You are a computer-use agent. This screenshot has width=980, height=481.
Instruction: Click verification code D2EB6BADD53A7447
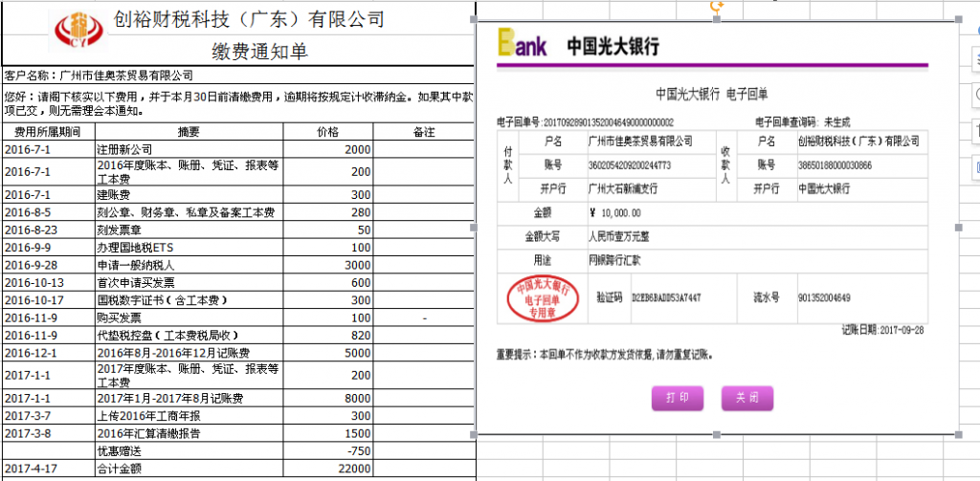tap(666, 298)
